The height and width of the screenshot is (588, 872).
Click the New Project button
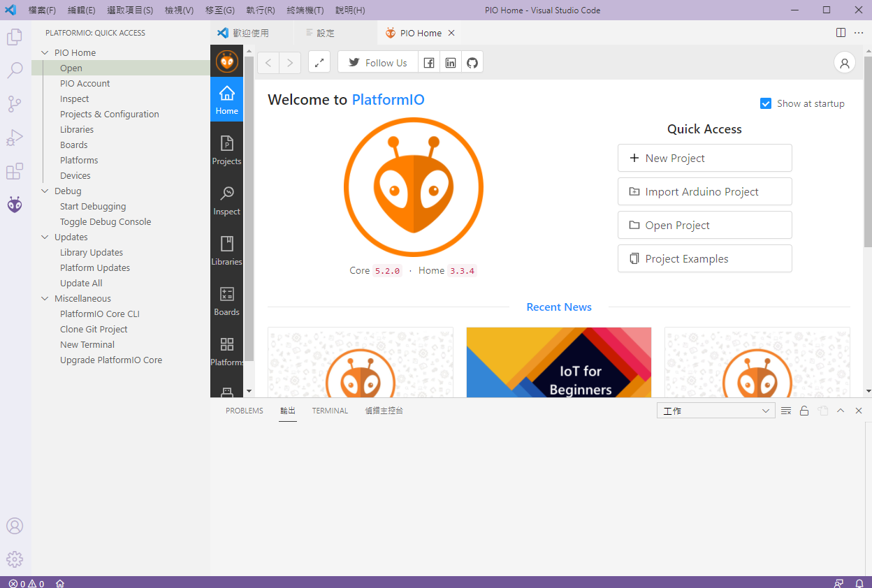(704, 158)
